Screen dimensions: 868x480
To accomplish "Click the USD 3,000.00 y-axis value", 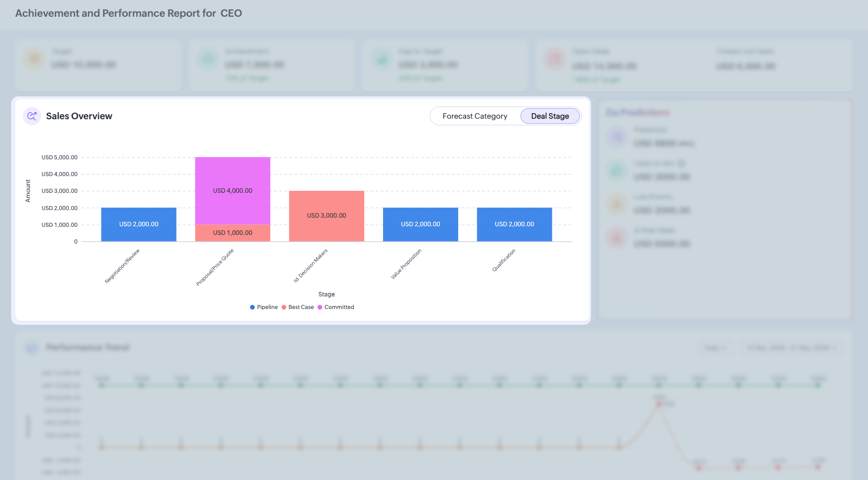I will pos(59,191).
